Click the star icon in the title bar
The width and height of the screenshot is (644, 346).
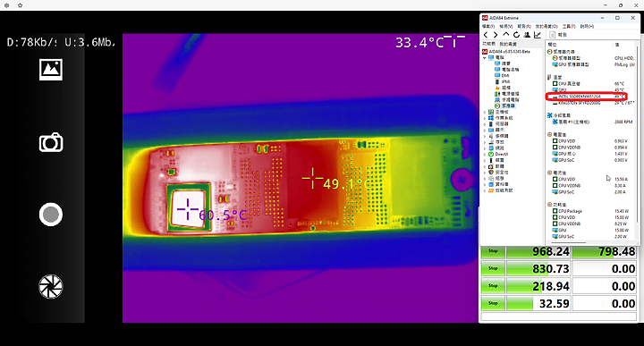click(x=20, y=5)
